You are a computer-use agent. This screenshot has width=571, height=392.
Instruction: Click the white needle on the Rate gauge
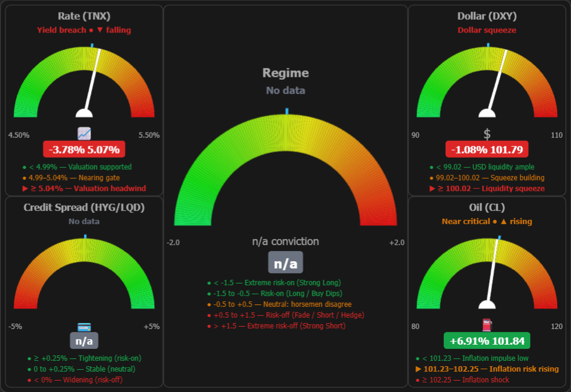click(x=92, y=82)
